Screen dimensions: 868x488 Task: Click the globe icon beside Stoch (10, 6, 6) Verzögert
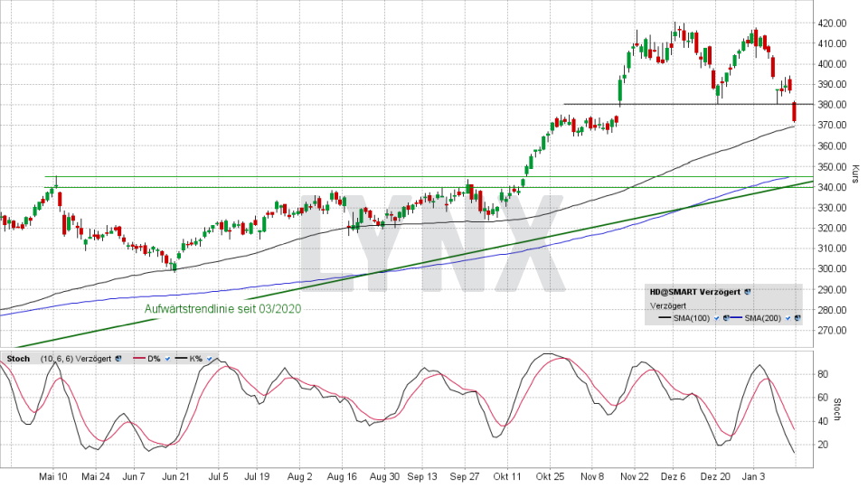click(118, 359)
